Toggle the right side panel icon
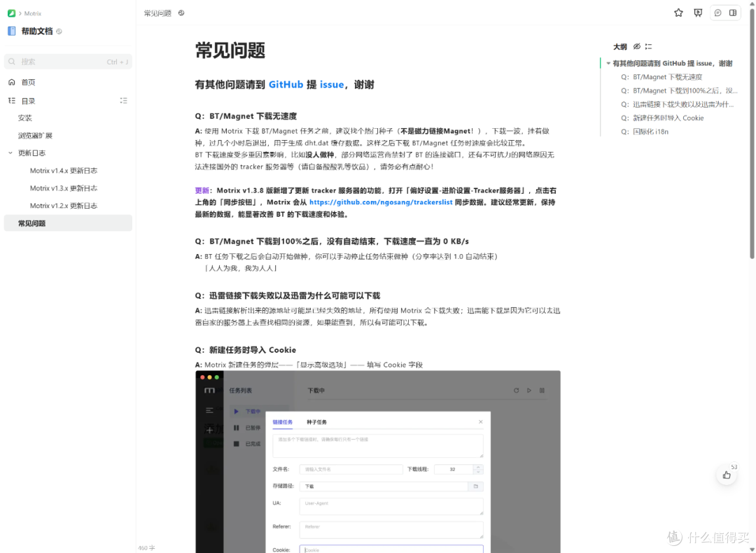The height and width of the screenshot is (553, 756). point(733,13)
